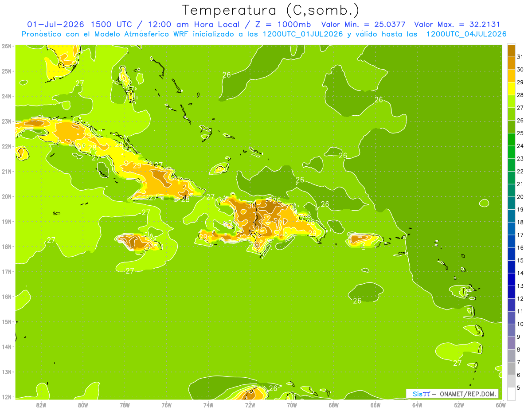
Task: Click the '82W' longitude axis label
Action: [41, 405]
